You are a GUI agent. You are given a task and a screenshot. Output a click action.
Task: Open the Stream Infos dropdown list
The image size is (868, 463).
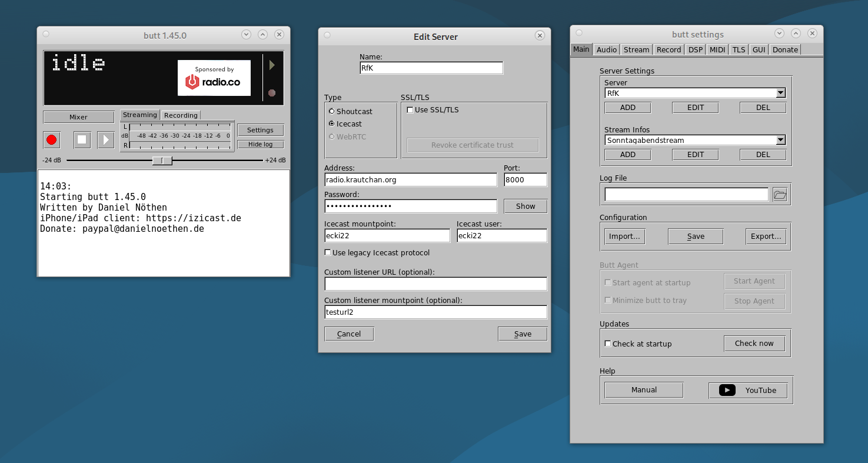[x=780, y=140]
